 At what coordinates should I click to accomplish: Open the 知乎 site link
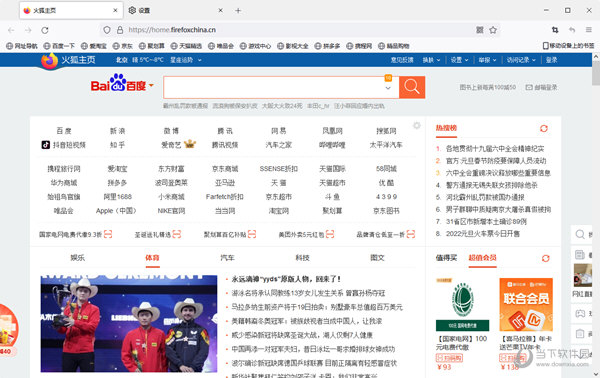(117, 145)
